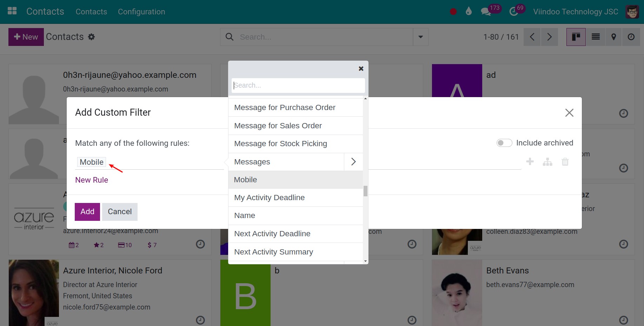The image size is (644, 326).
Task: Click the New Rule link
Action: pos(92,180)
